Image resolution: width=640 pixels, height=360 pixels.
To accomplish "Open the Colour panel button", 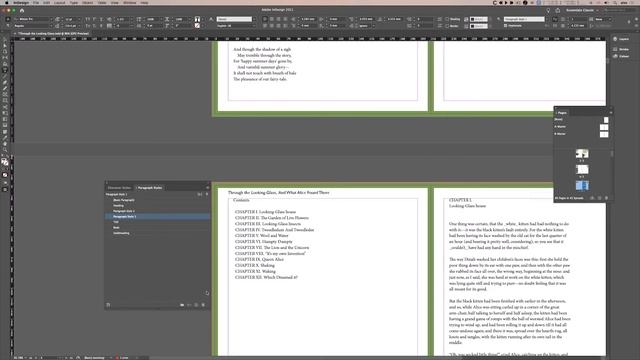I will pyautogui.click(x=621, y=56).
